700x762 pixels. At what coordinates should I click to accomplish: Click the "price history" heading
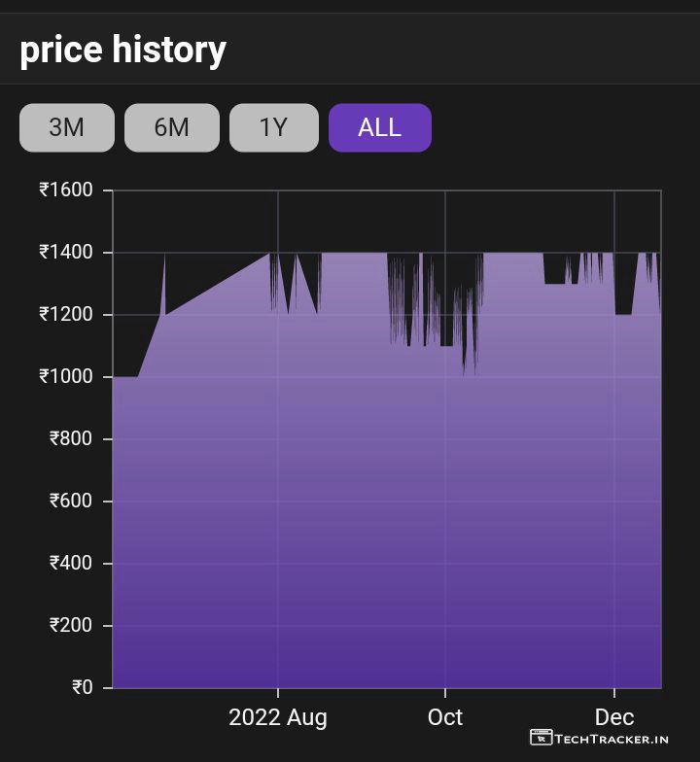coord(122,50)
